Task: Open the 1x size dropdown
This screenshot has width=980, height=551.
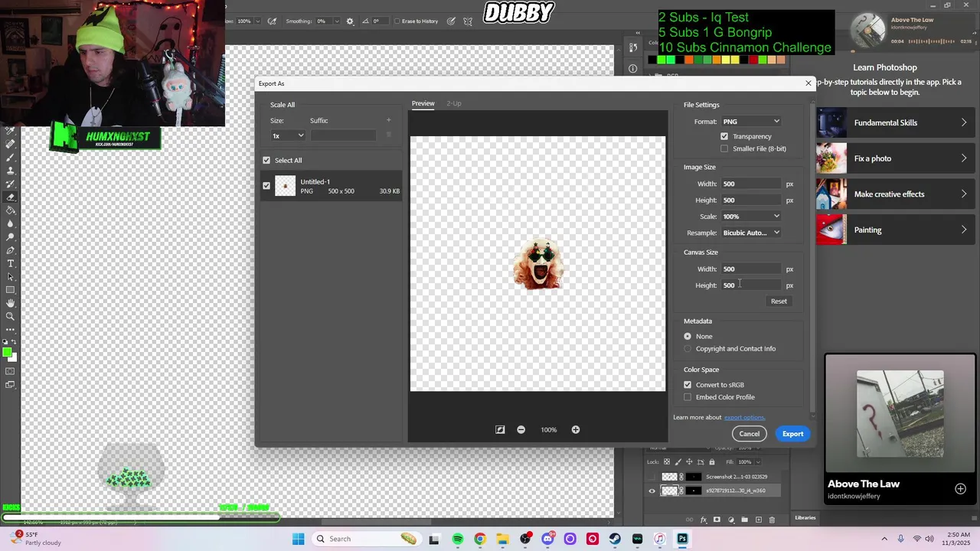Action: (x=288, y=135)
